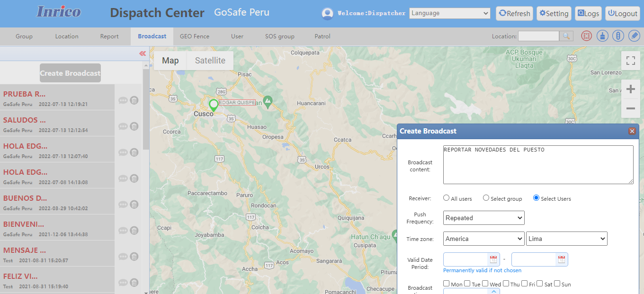Click the start valid date field
Image resolution: width=644 pixels, height=294 pixels.
tap(465, 259)
